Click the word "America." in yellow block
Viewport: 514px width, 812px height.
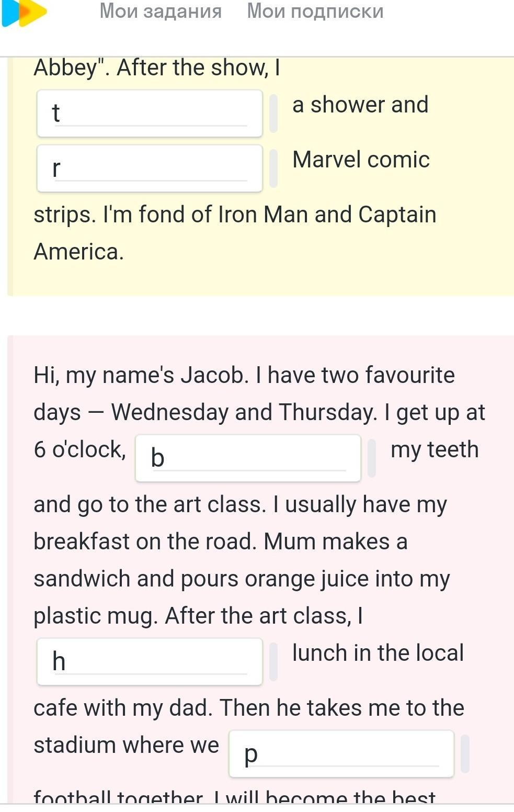(x=78, y=252)
